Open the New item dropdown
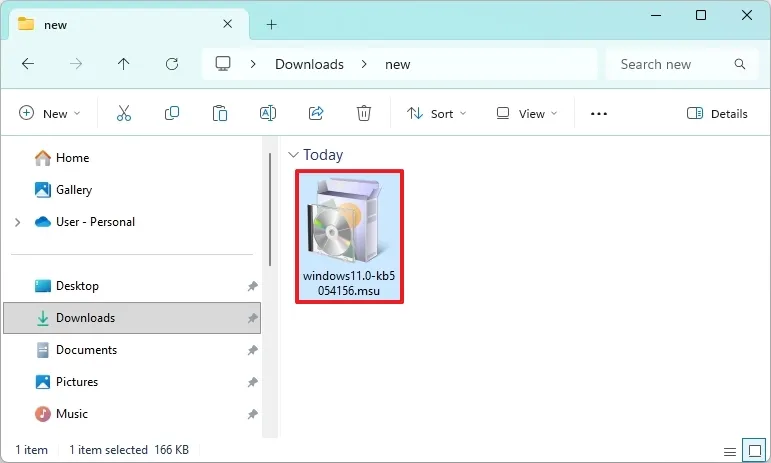This screenshot has width=771, height=463. coord(50,114)
